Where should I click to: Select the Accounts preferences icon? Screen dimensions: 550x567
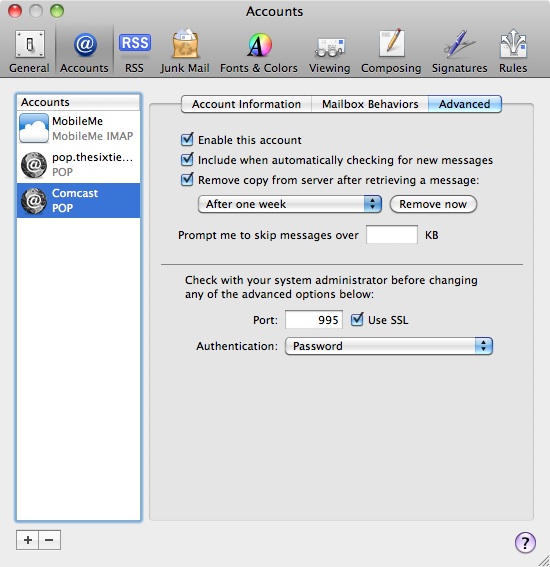click(84, 51)
